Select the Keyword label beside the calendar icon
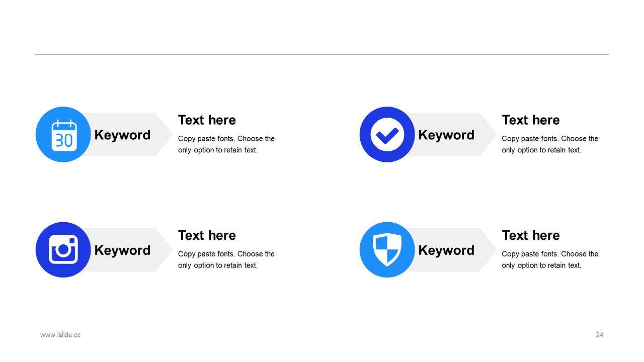This screenshot has height=362, width=644. (x=122, y=135)
